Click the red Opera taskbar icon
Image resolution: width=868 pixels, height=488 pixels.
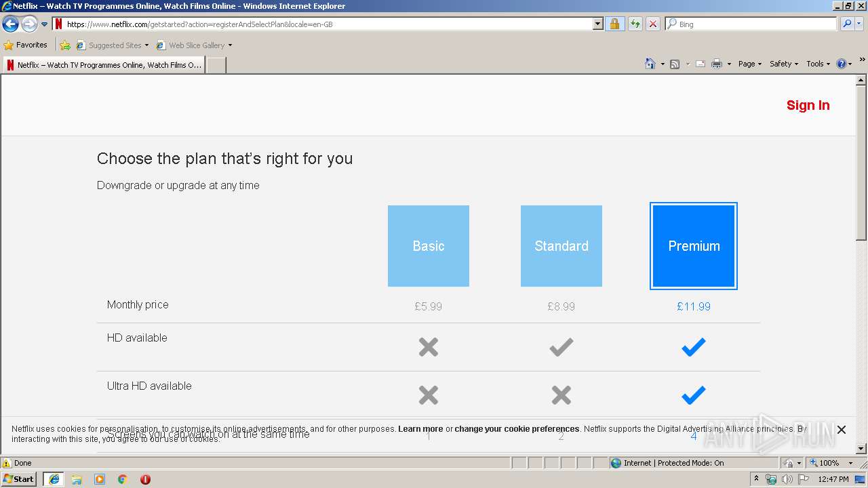coord(145,479)
